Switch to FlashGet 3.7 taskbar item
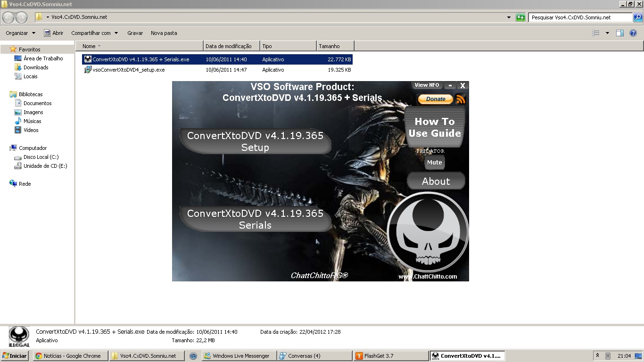 pos(391,356)
